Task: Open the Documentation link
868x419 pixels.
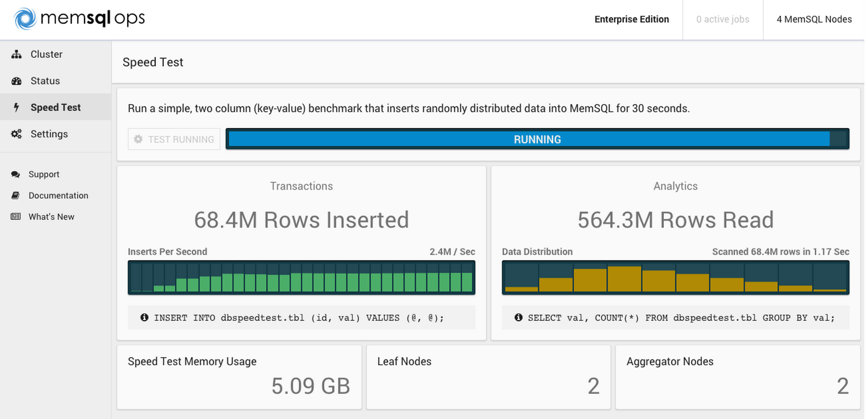Action: click(58, 196)
